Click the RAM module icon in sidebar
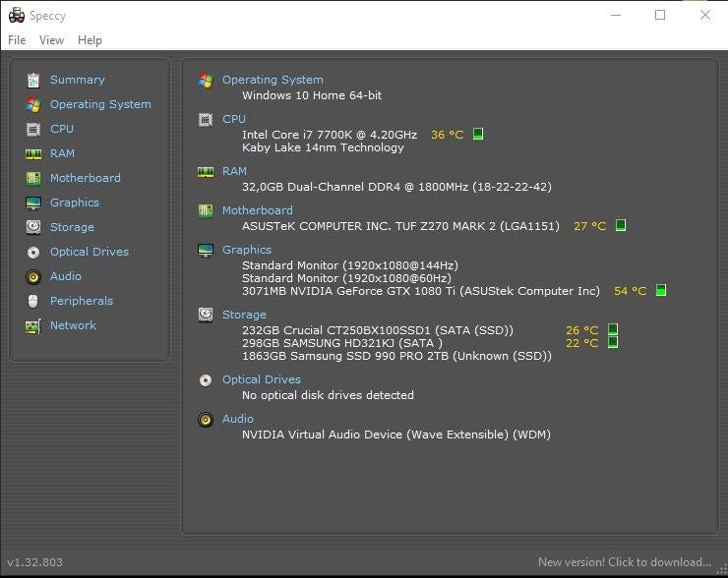Image resolution: width=728 pixels, height=578 pixels. click(33, 153)
